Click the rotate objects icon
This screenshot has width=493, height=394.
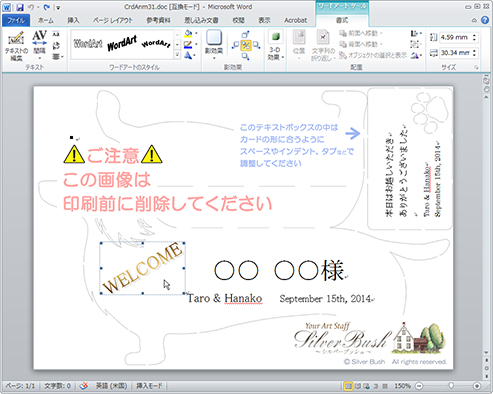pos(415,55)
